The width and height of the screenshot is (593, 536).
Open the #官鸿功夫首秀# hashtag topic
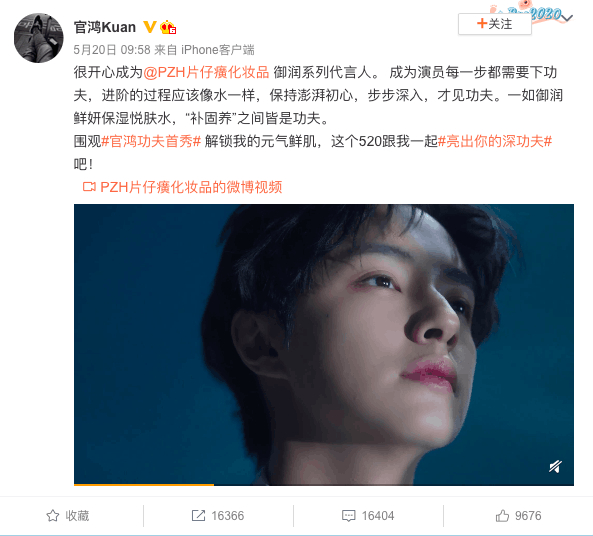click(151, 141)
